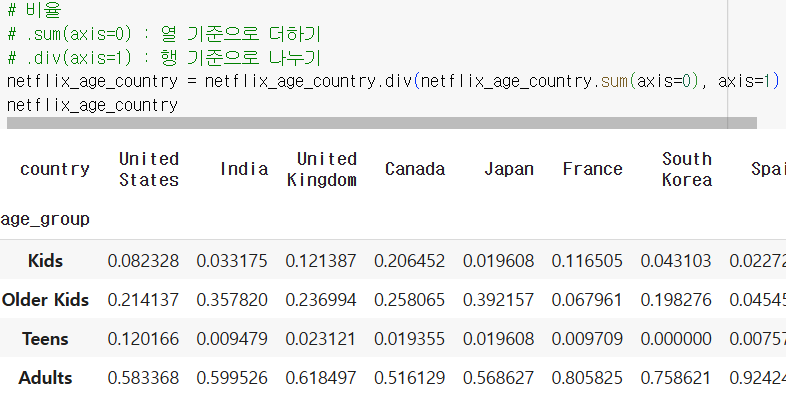
Task: Click the 'Adults' row label
Action: point(45,377)
